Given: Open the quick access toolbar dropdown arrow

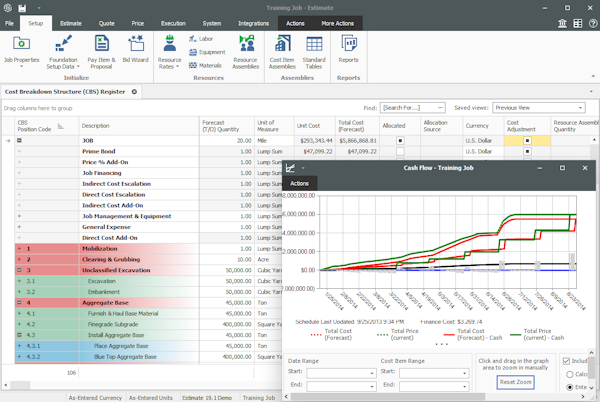Looking at the screenshot, I should coord(39,8).
